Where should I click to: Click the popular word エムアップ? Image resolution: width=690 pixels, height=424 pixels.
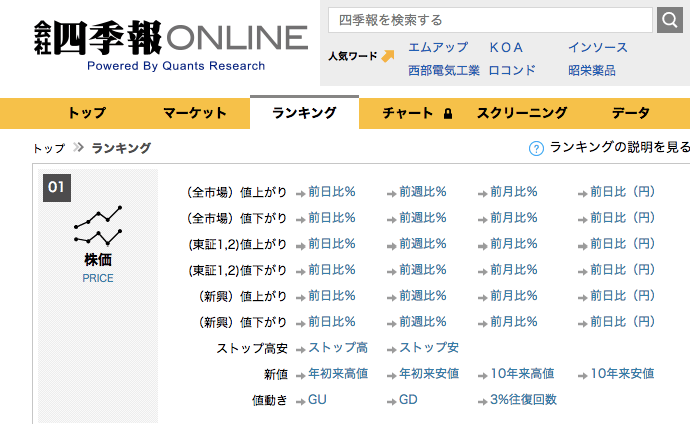pyautogui.click(x=438, y=47)
